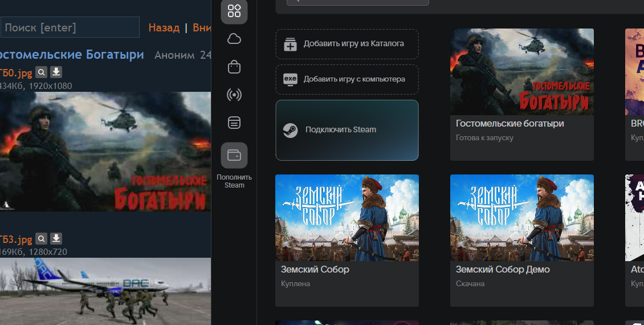Viewport: 644px width, 325px height.
Task: Click Добавить игру с компьютера button
Action: (347, 79)
